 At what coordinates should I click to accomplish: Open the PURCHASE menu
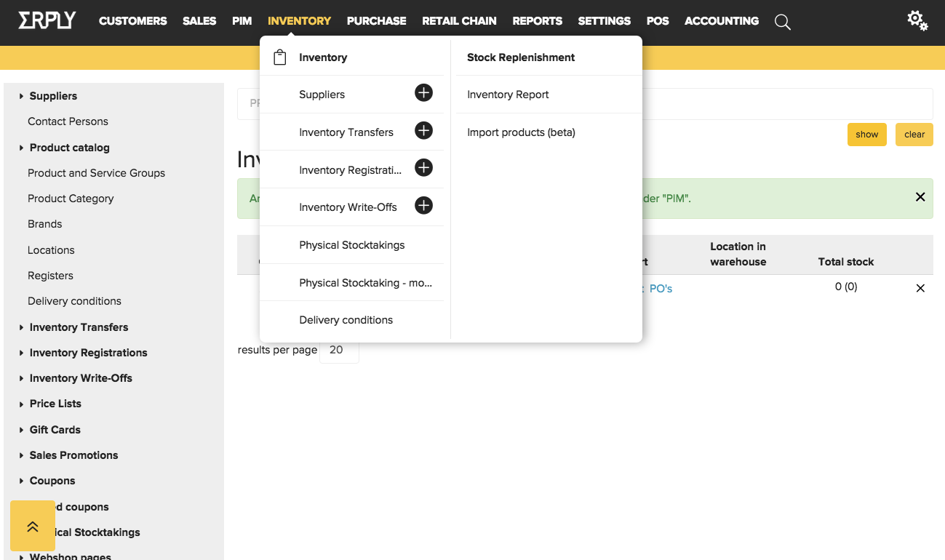[376, 21]
